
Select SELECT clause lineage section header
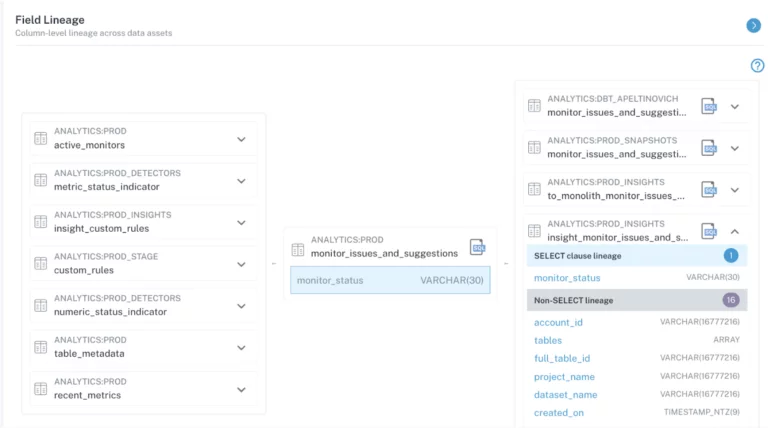coord(637,256)
